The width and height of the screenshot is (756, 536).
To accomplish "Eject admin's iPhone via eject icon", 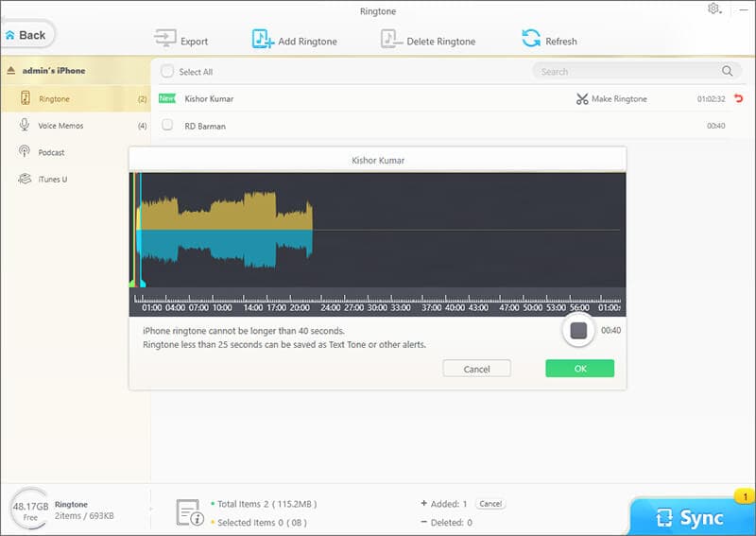I will pos(11,71).
